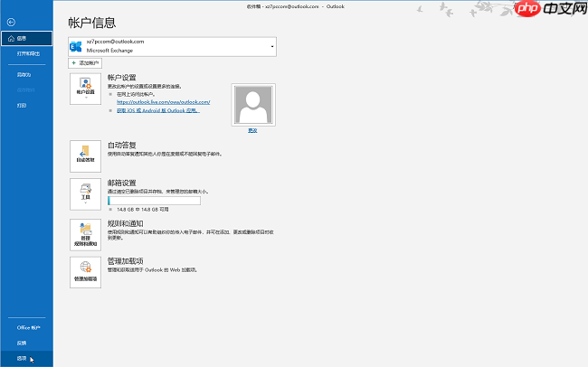Click the back arrow to leave backstage
Image resolution: width=588 pixels, height=367 pixels.
pos(11,22)
